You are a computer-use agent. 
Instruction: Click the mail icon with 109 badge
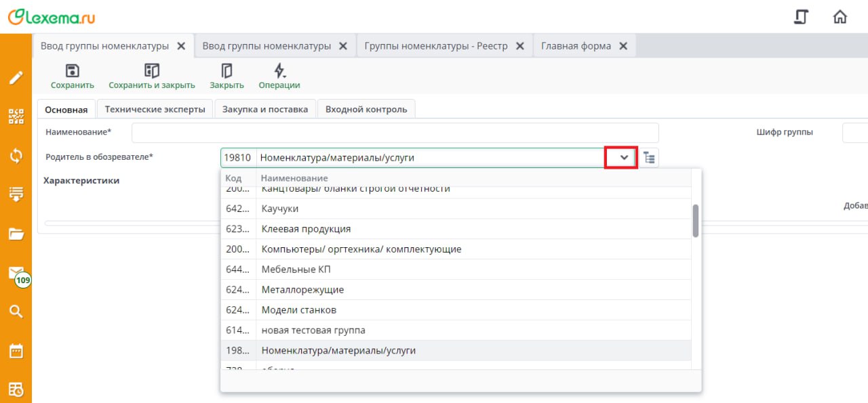16,272
